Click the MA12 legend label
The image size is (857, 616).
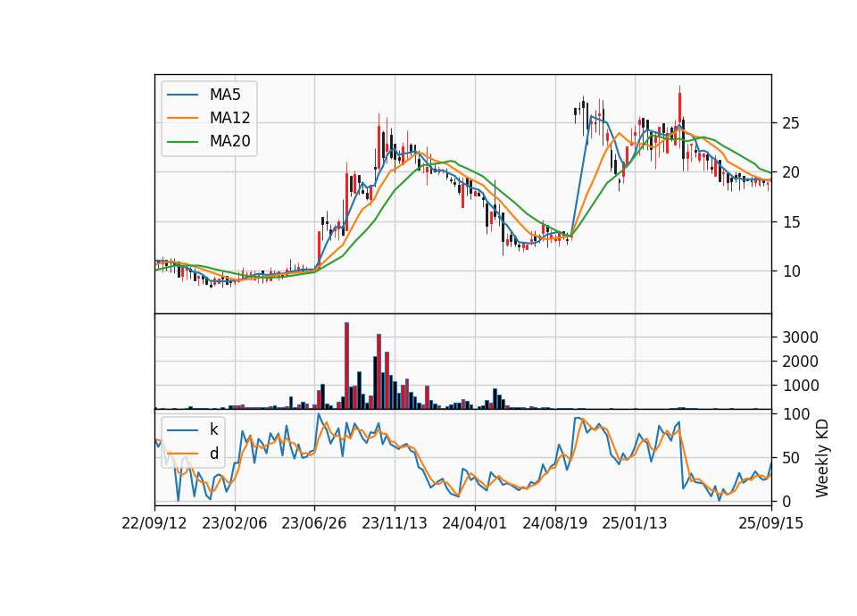click(229, 118)
